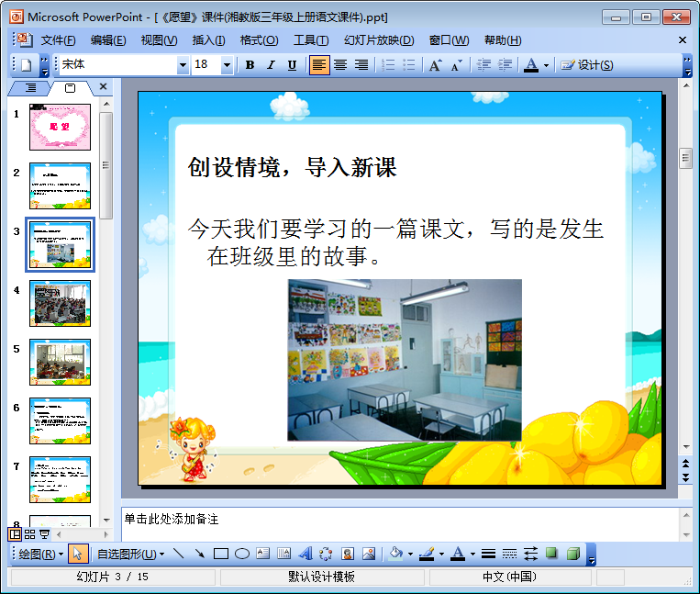The height and width of the screenshot is (594, 700).
Task: Click the font size field
Action: pyautogui.click(x=206, y=65)
